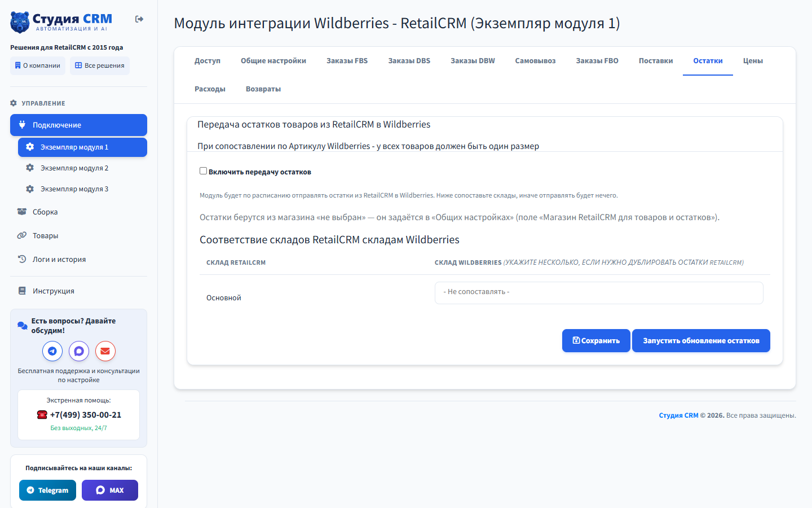Call emergency number +7(499) 350-00-21
The height and width of the screenshot is (508, 812).
point(86,415)
